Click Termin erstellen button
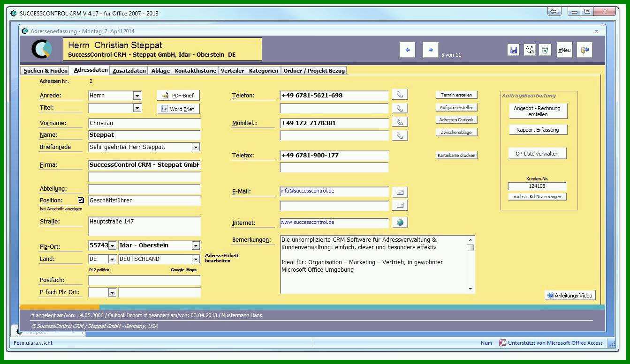Screen dimensions: 630x364 pos(456,95)
